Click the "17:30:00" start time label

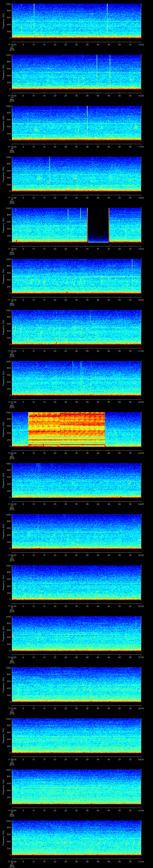(x=12, y=861)
